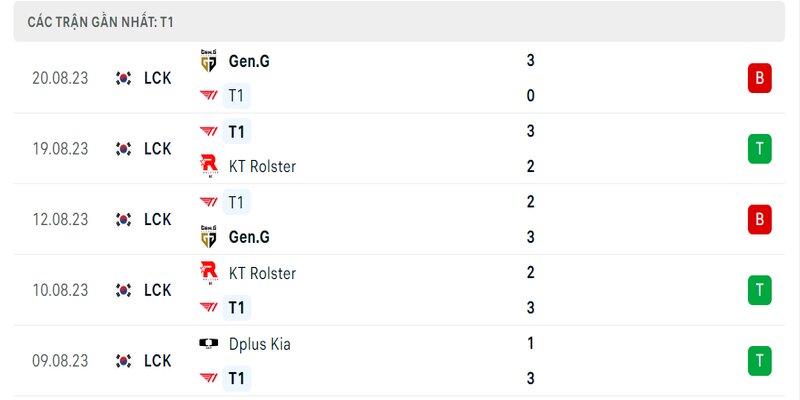
Task: Click Gen.G logo in 12.08.23 match
Action: point(208,237)
